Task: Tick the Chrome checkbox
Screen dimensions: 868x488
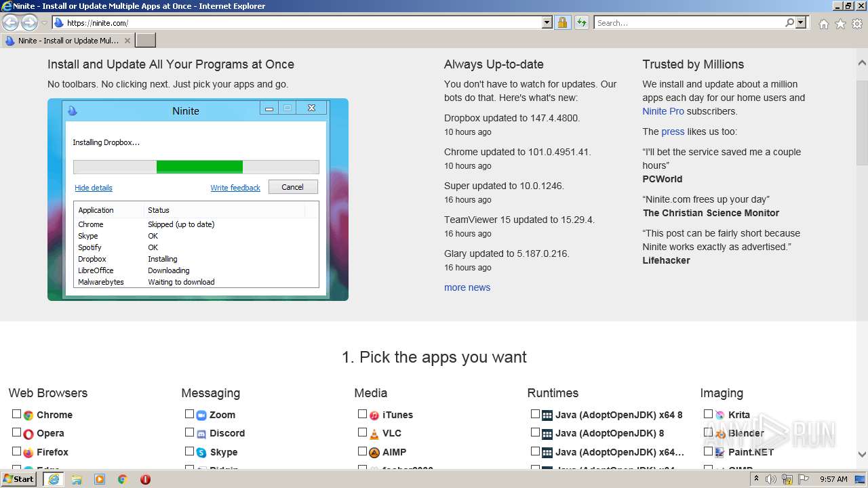Action: 16,413
